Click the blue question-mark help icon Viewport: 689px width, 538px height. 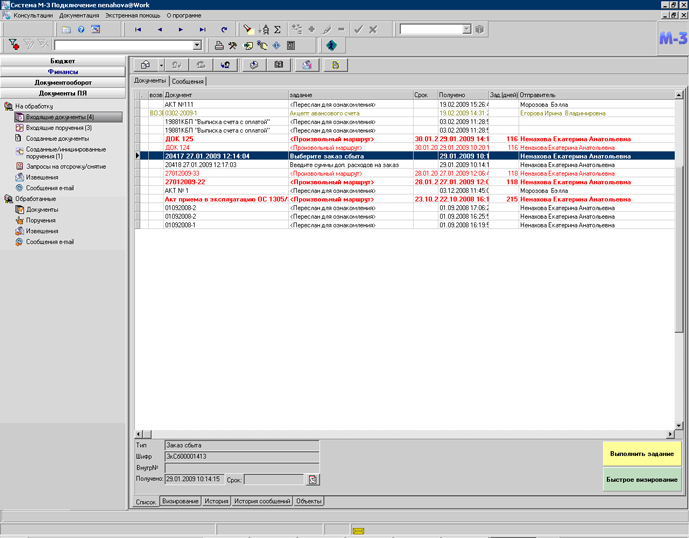(x=81, y=29)
